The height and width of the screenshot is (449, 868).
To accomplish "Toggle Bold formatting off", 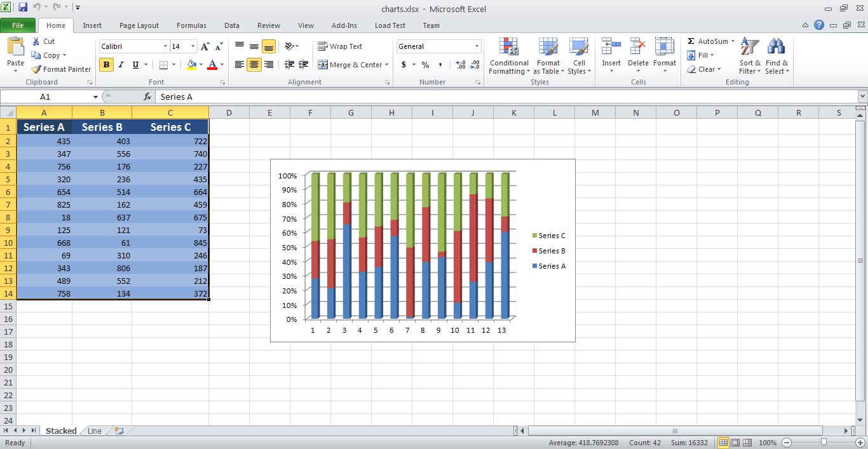I will 106,65.
